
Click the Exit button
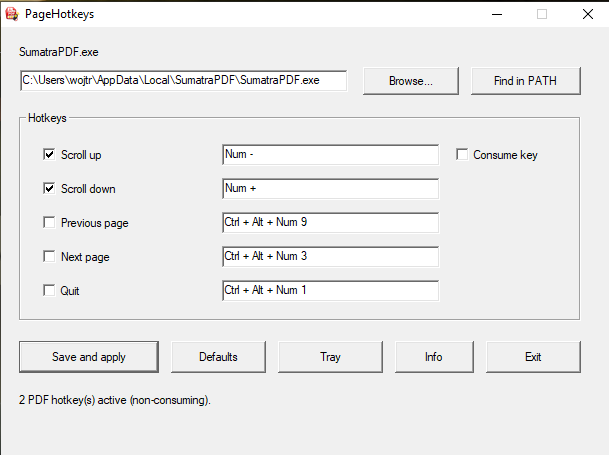(533, 357)
